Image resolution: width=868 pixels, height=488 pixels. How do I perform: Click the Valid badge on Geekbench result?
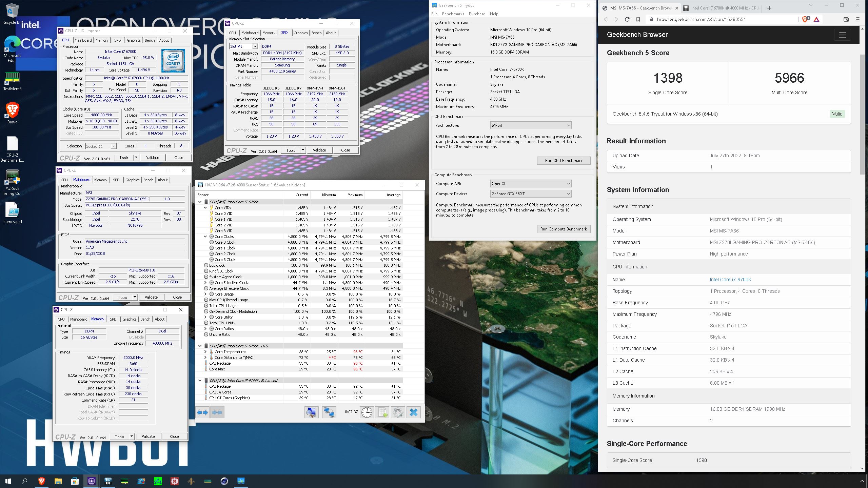[837, 114]
